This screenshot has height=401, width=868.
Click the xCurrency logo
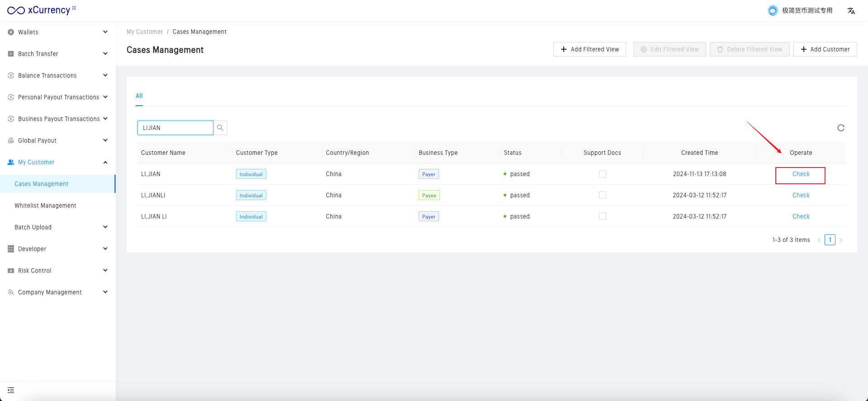[x=42, y=10]
